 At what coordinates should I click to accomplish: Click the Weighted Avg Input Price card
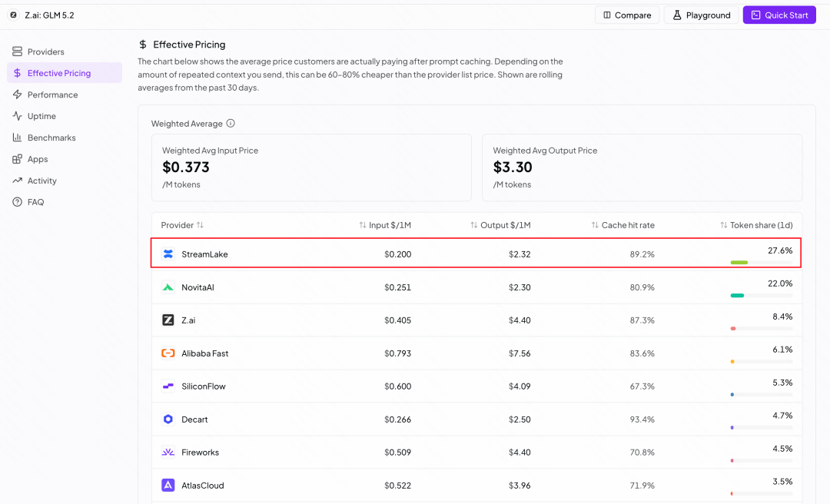pyautogui.click(x=311, y=167)
